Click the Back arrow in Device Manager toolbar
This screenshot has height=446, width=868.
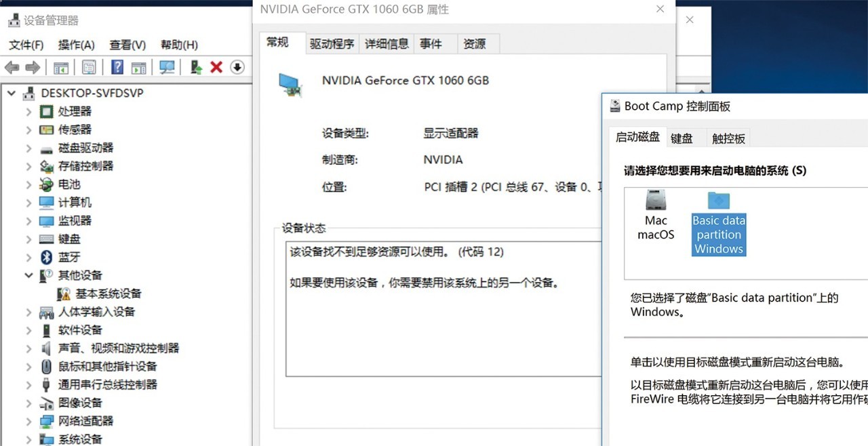pos(12,67)
